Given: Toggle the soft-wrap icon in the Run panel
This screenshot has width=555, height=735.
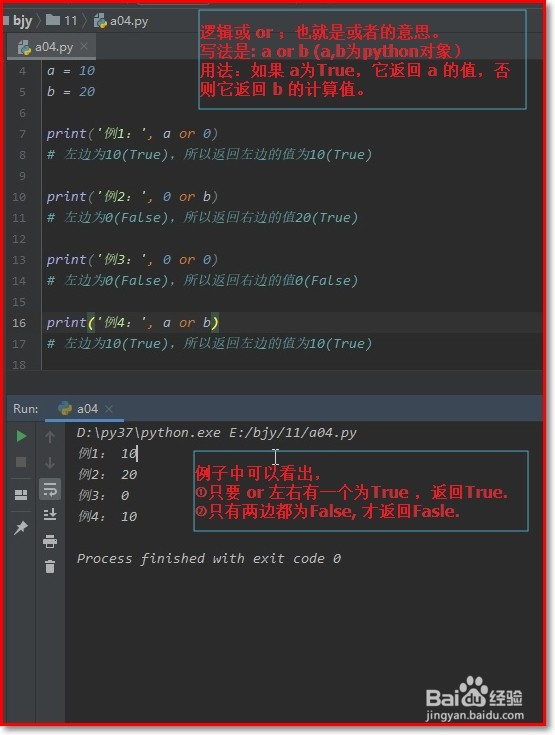Looking at the screenshot, I should (50, 489).
